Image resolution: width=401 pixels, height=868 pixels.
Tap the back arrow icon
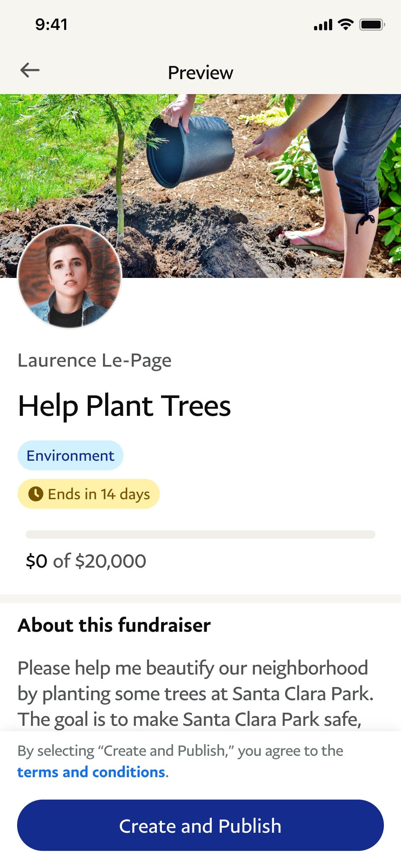pos(30,70)
